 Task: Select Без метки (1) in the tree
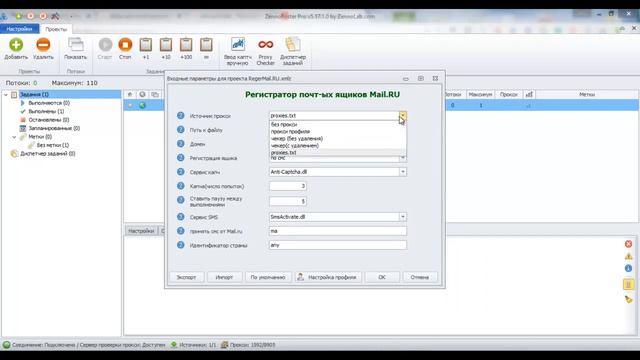pos(53,145)
